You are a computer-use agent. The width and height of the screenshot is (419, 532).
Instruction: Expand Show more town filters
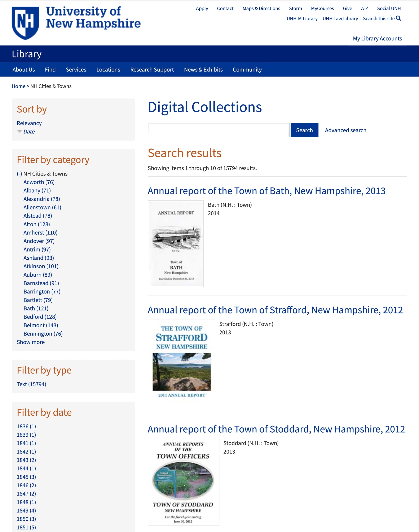(30, 342)
